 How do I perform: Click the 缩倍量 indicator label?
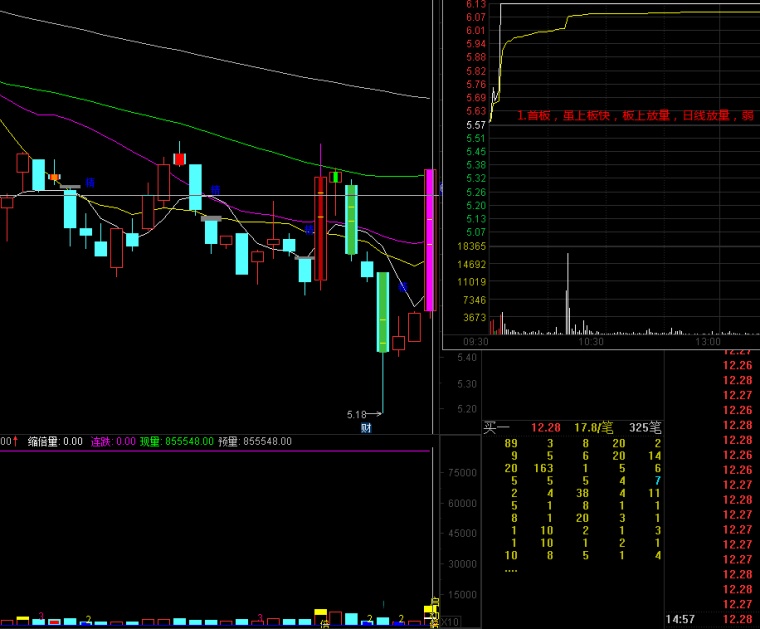pos(48,441)
